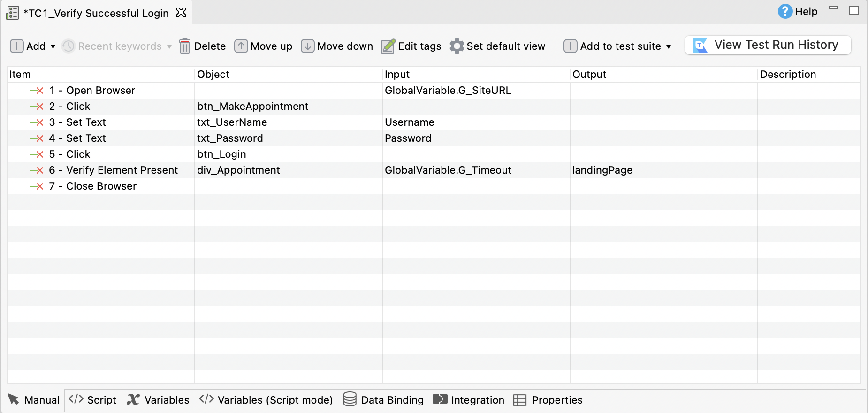Expand the Add dropdown arrow
Viewport: 868px width, 413px height.
[x=53, y=46]
